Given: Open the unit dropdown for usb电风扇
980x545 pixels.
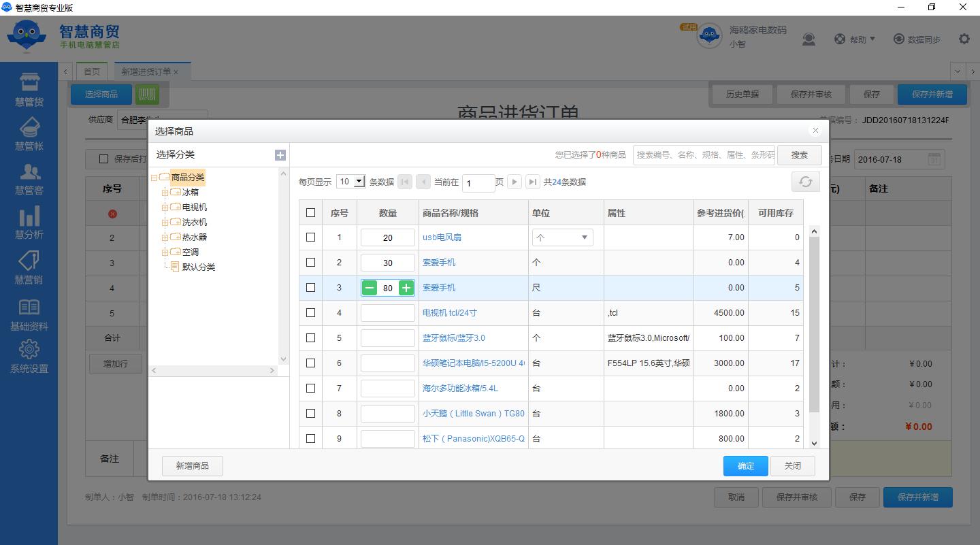Looking at the screenshot, I should pyautogui.click(x=562, y=237).
